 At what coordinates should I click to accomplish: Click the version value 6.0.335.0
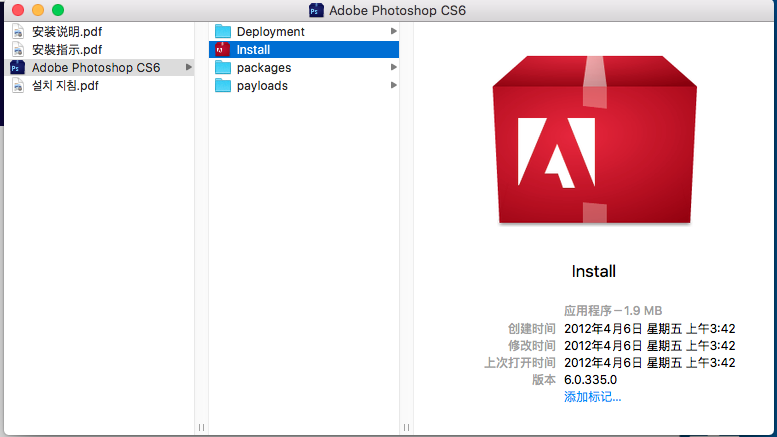pos(591,380)
